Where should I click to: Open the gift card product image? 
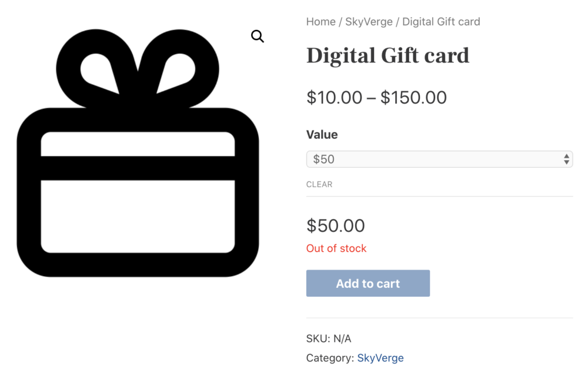pyautogui.click(x=138, y=153)
